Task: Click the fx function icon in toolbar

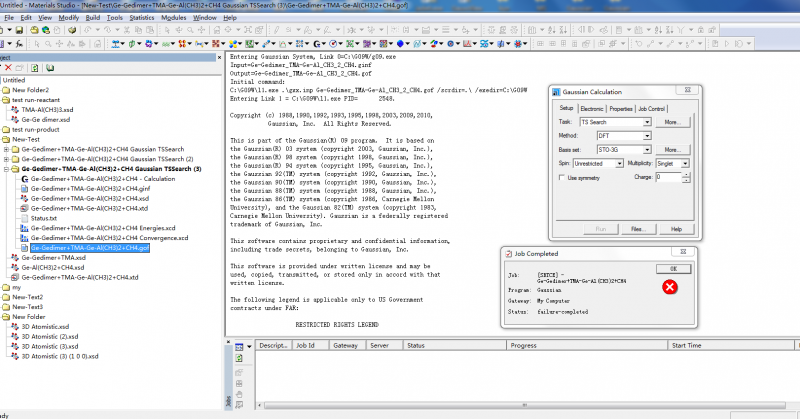Action: pos(20,44)
